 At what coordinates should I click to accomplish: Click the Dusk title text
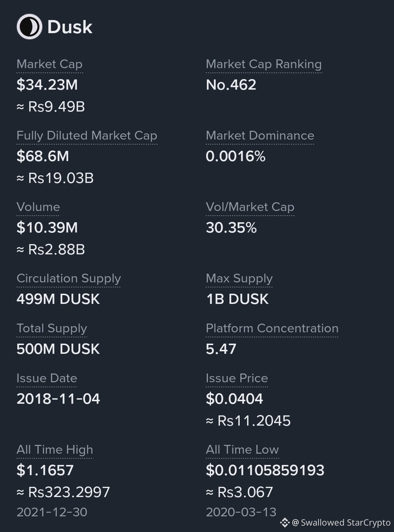(x=70, y=27)
